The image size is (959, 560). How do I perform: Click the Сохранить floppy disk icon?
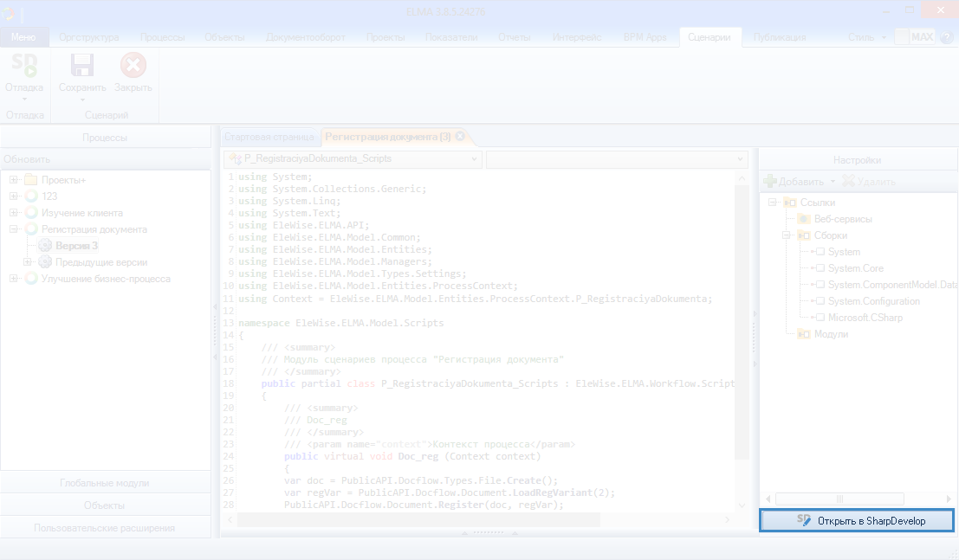tap(82, 67)
